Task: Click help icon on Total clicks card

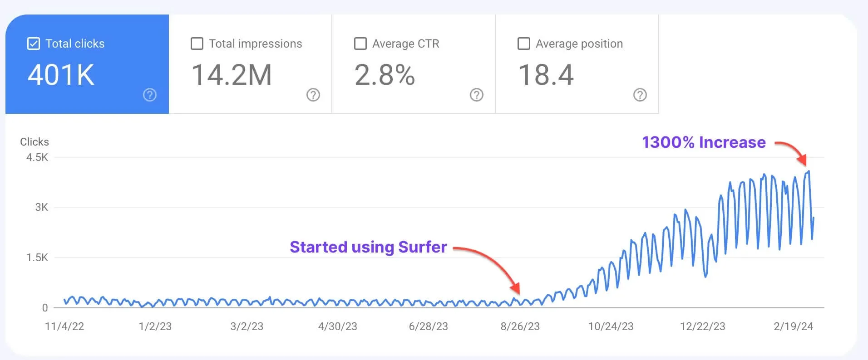Action: (x=150, y=95)
